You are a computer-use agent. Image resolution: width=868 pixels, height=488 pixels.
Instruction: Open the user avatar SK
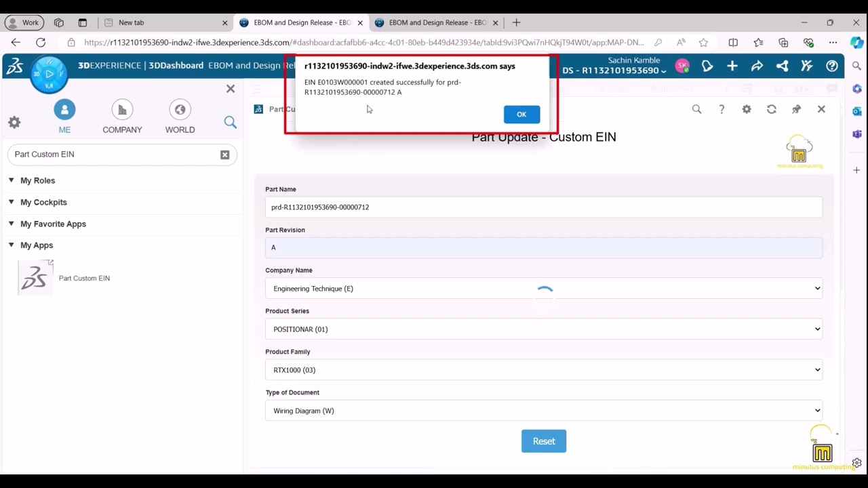[x=682, y=66]
